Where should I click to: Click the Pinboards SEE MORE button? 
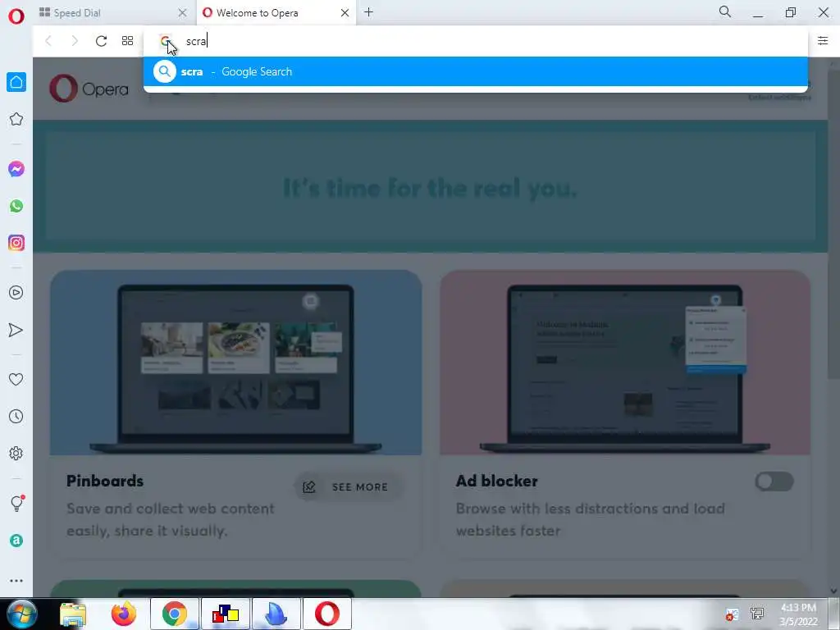point(348,486)
